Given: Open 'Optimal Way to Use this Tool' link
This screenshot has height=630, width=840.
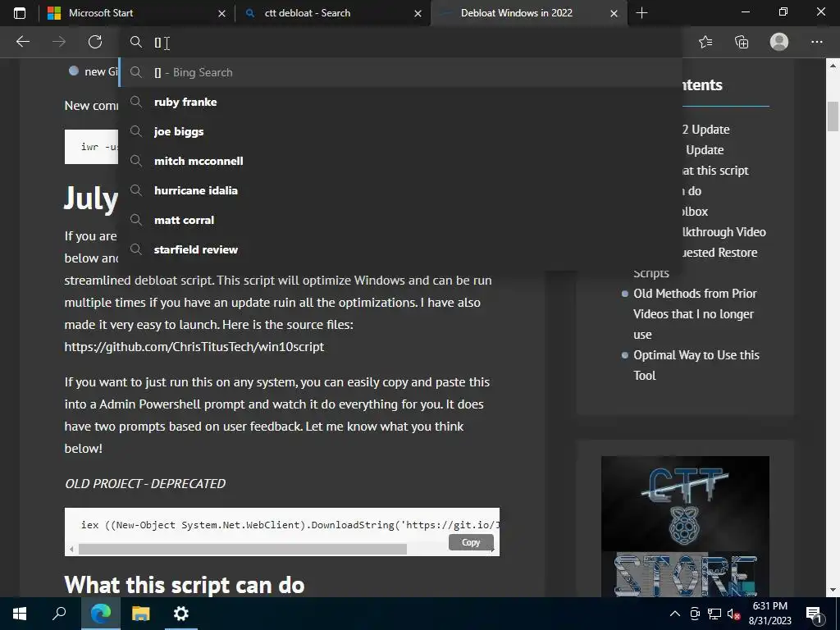Looking at the screenshot, I should 696,365.
